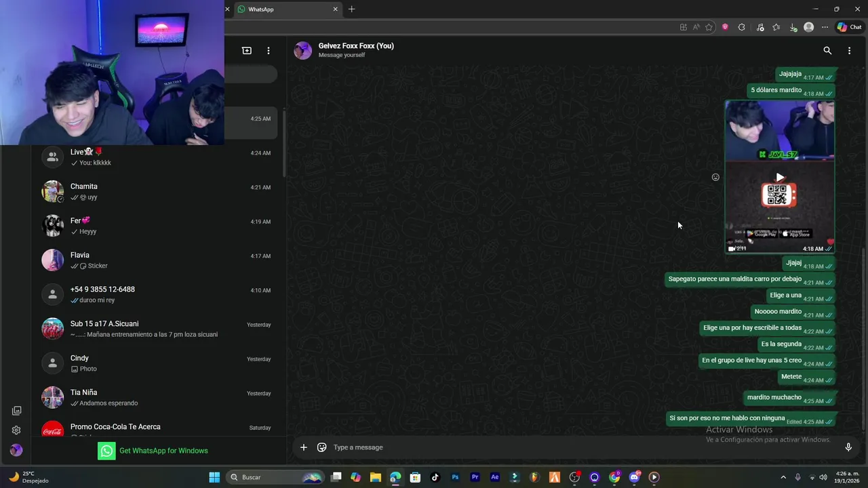The height and width of the screenshot is (488, 868).
Task: Open Edge downloads icon
Action: point(793,27)
